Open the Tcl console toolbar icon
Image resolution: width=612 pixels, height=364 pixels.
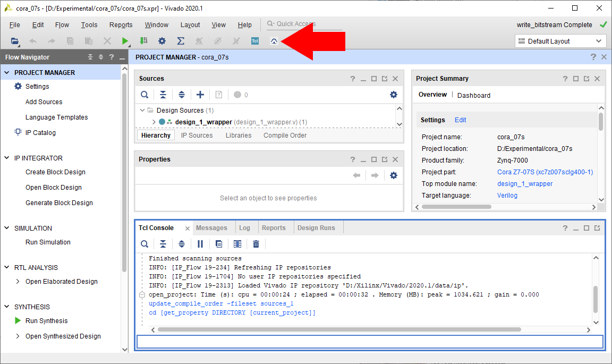(254, 40)
